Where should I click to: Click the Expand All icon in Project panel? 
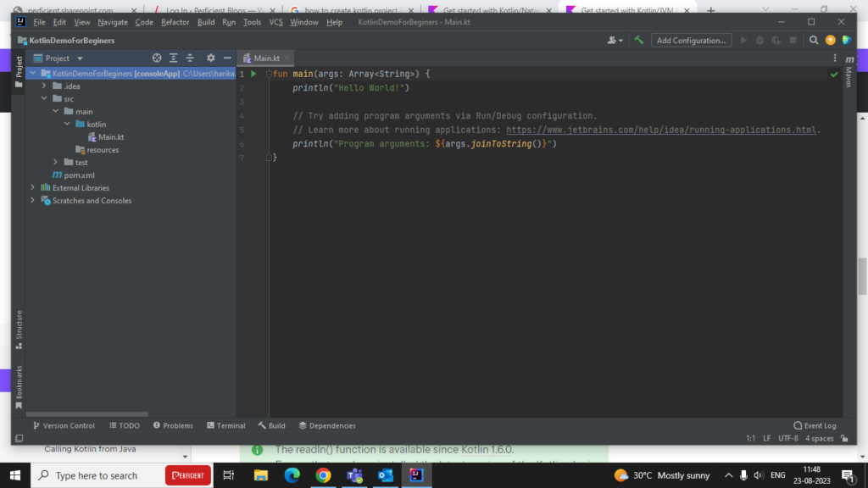pyautogui.click(x=173, y=58)
